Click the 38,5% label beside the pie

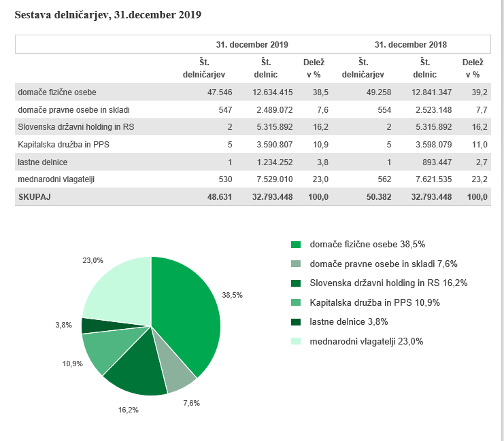pos(232,295)
